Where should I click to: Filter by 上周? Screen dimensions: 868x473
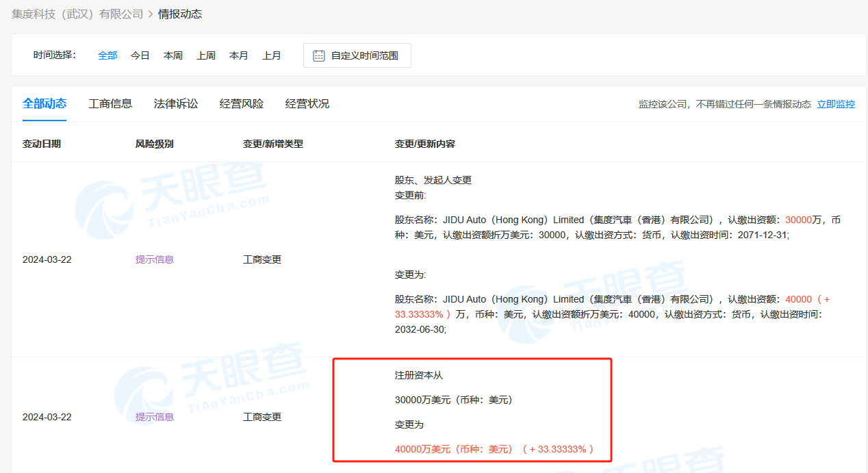coord(206,55)
